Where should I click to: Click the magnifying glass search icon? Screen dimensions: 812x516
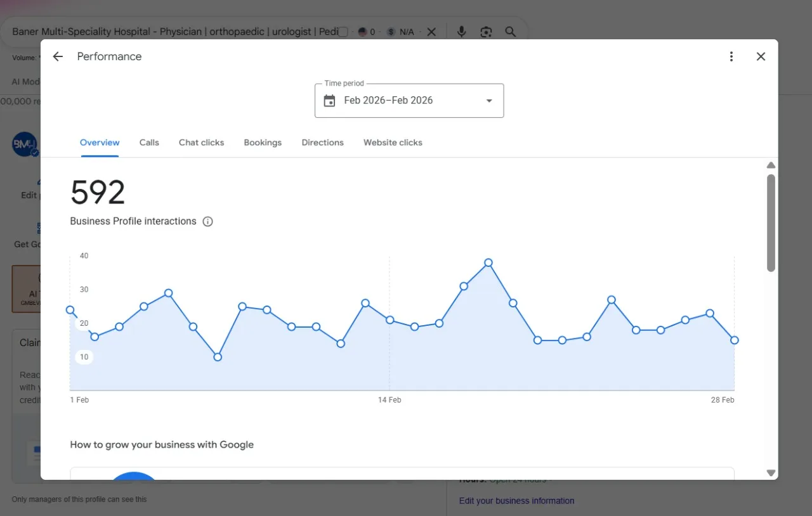[x=510, y=32]
